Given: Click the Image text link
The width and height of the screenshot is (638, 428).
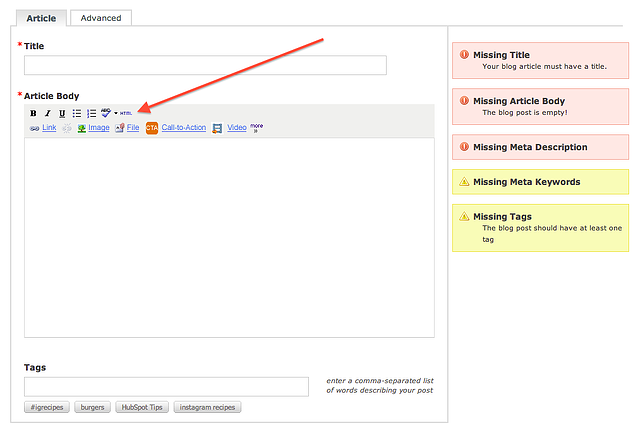Looking at the screenshot, I should pos(99,127).
